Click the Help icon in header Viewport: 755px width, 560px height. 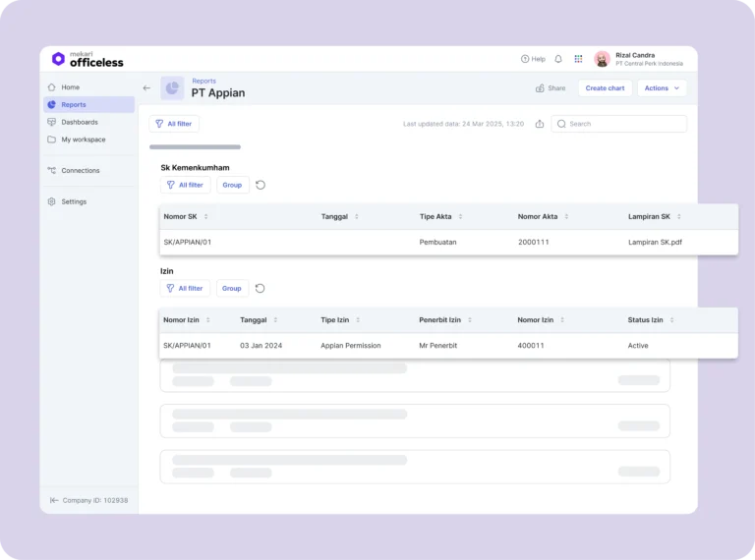(532, 59)
